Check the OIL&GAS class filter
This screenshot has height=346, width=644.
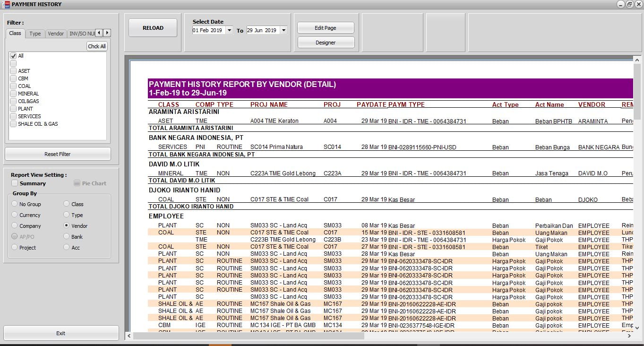13,101
